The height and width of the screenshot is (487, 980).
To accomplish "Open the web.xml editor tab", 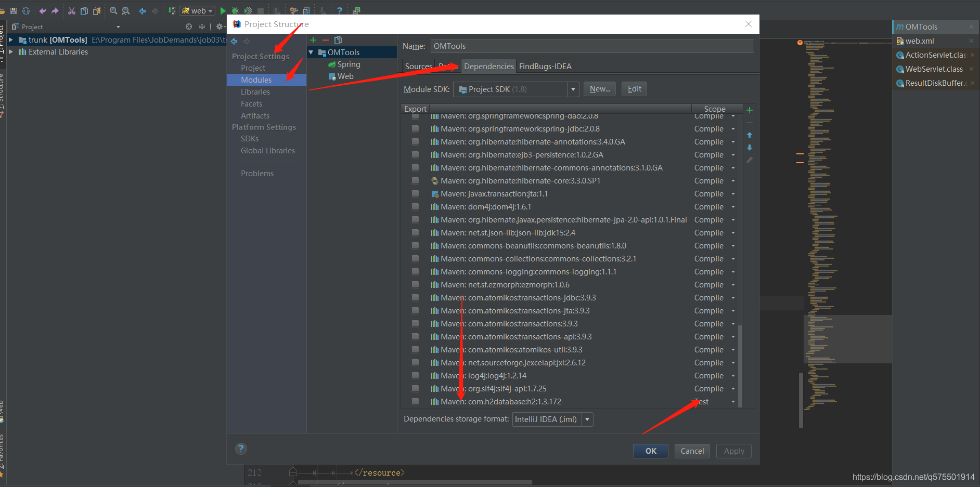I will (x=919, y=41).
